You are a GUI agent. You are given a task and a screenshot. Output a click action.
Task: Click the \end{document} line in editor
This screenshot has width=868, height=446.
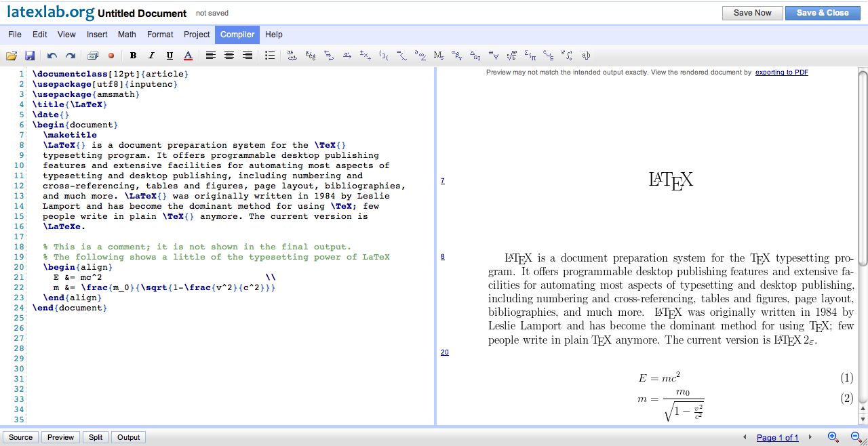(x=70, y=308)
